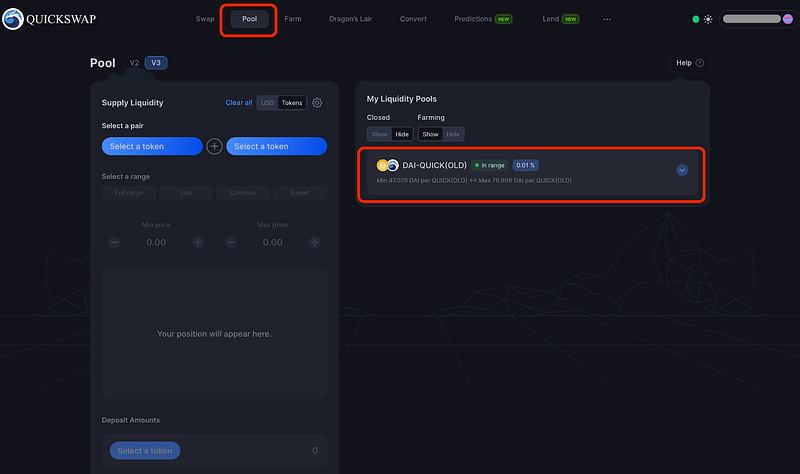Open the Predictions tab
800x474 pixels.
(483, 19)
